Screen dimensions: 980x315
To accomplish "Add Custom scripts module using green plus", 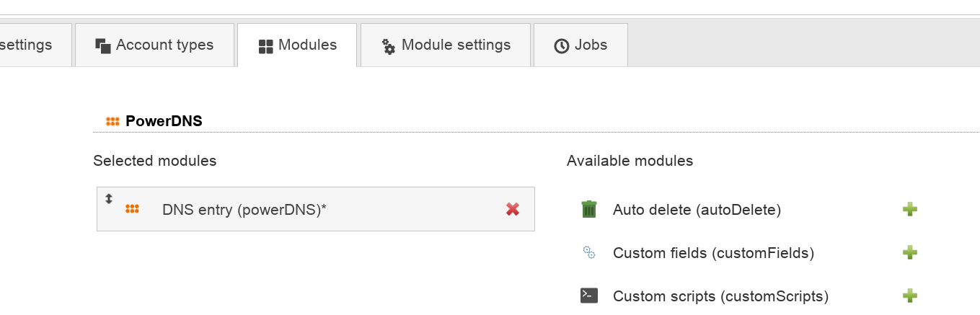I will coord(910,296).
